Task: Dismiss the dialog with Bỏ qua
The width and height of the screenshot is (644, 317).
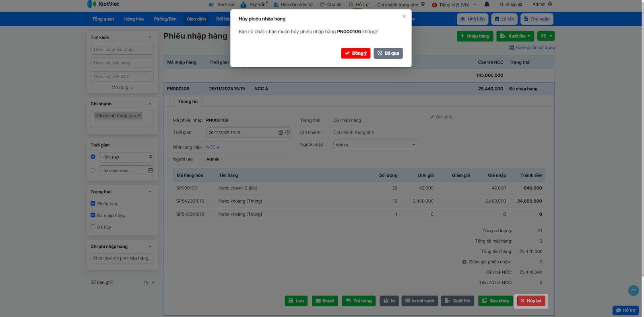Action: pyautogui.click(x=388, y=53)
